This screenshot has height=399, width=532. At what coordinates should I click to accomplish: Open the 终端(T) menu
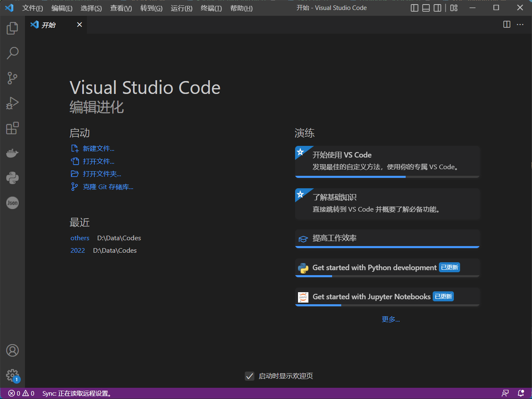point(211,8)
